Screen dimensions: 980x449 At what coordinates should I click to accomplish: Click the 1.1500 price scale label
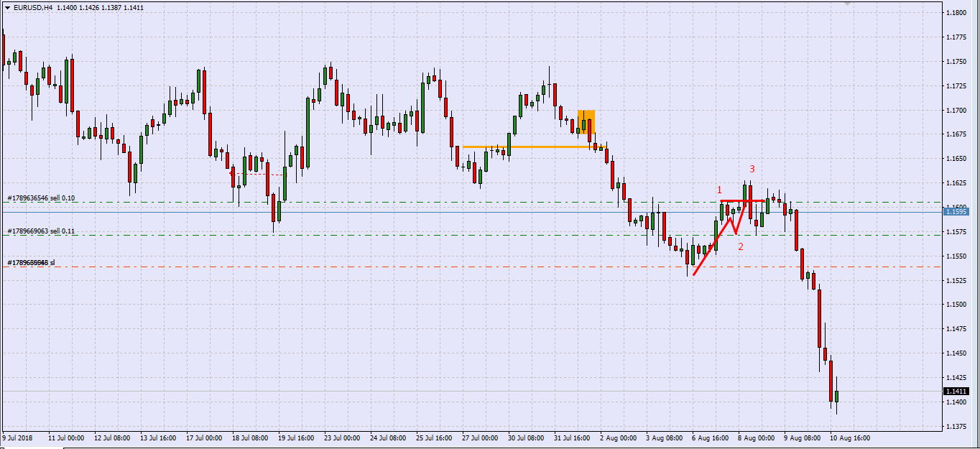(x=956, y=305)
